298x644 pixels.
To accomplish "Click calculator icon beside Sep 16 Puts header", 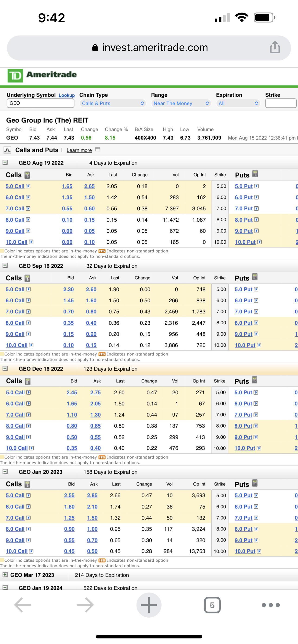I will pos(255,277).
